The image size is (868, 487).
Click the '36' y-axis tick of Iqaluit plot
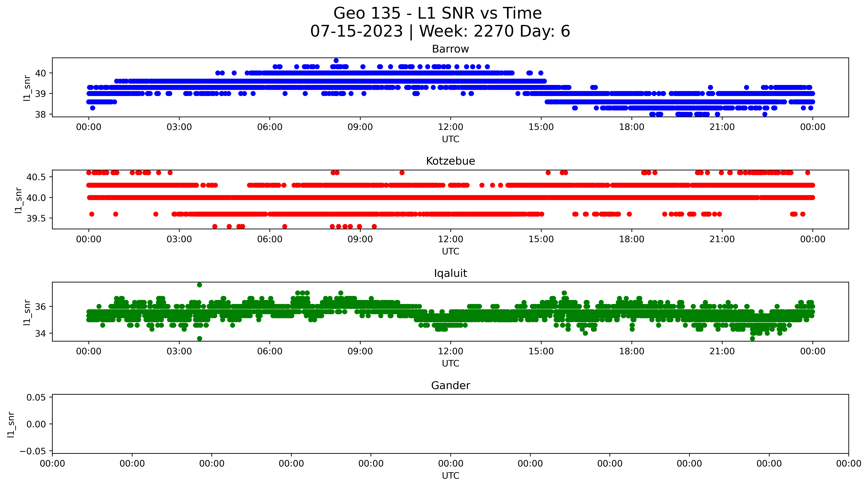pyautogui.click(x=40, y=307)
